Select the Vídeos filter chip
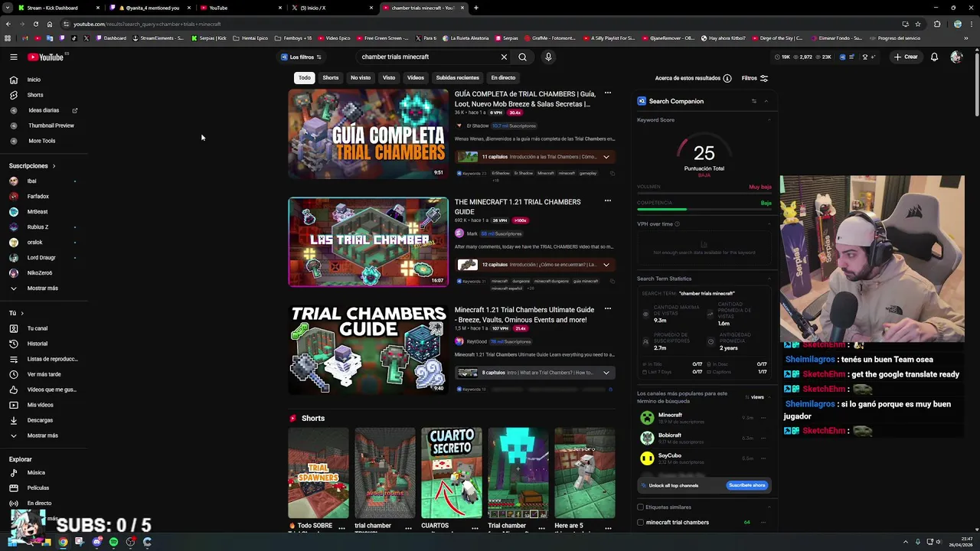 [x=416, y=78]
